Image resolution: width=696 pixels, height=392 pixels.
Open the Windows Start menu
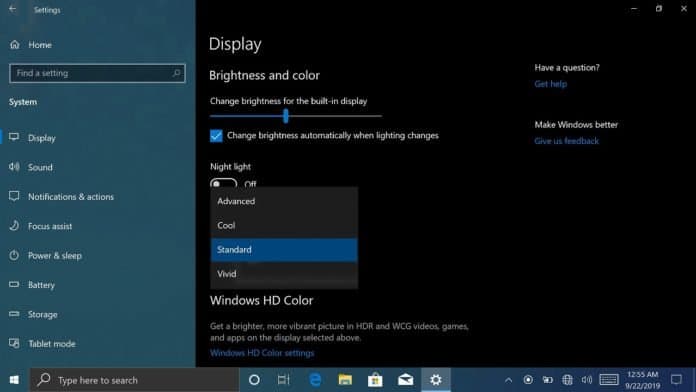[x=14, y=380]
